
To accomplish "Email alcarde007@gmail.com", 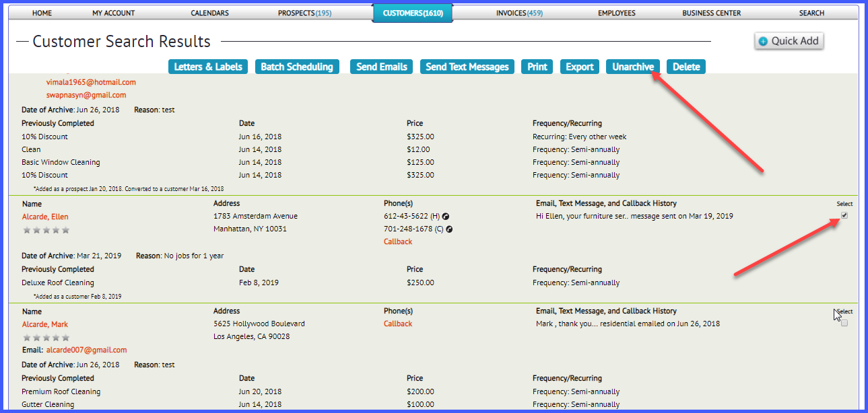I will [x=86, y=350].
